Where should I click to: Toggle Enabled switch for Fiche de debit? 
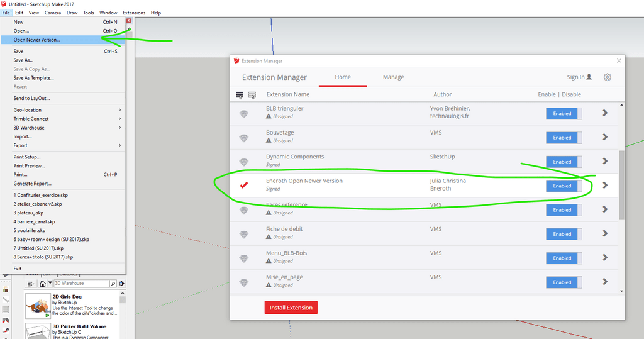(564, 234)
